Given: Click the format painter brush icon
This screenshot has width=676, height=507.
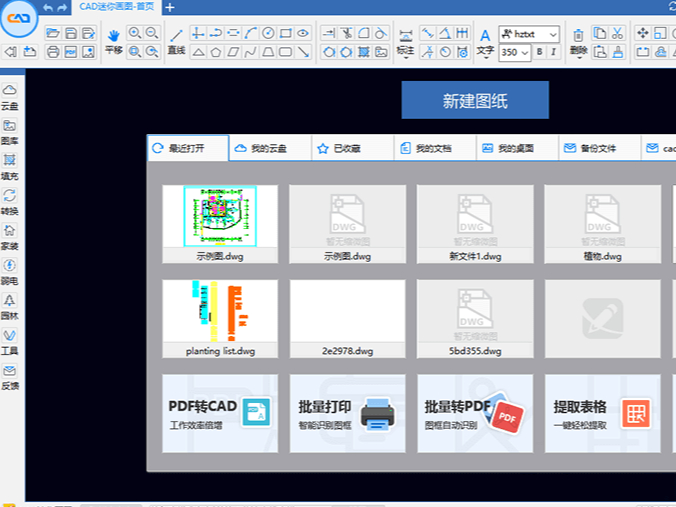Looking at the screenshot, I should (617, 52).
